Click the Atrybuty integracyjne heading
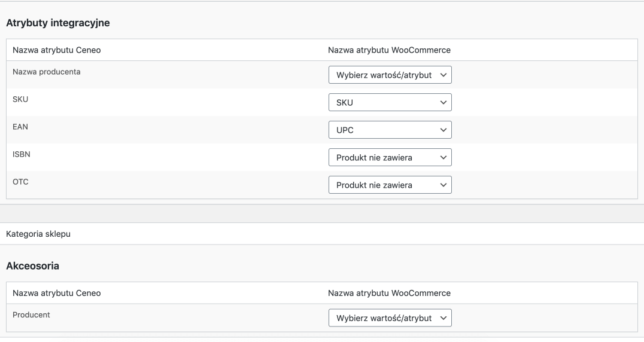This screenshot has height=342, width=644. [x=58, y=23]
